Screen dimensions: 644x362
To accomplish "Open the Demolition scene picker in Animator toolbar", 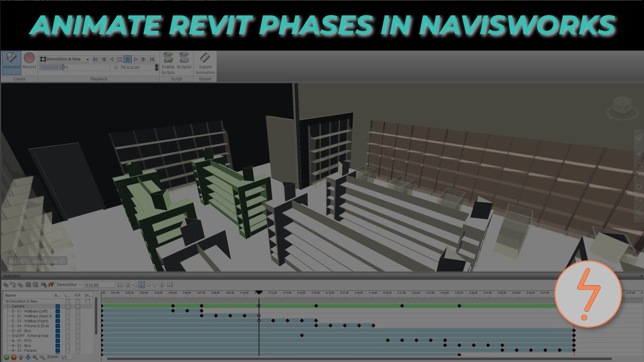I will pos(69,285).
